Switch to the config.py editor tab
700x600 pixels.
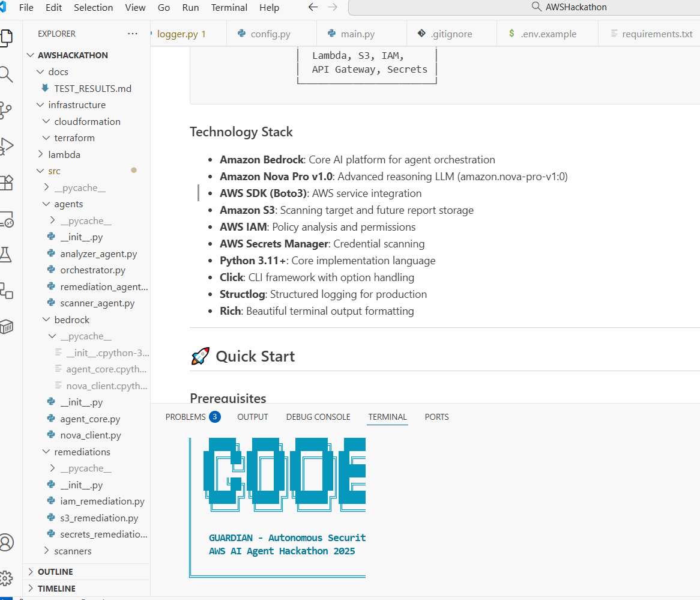(x=271, y=34)
